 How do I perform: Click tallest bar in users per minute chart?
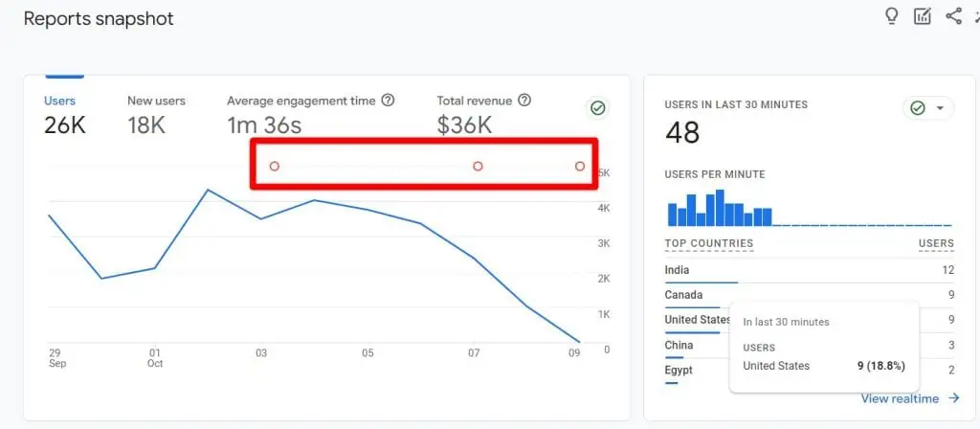(719, 207)
